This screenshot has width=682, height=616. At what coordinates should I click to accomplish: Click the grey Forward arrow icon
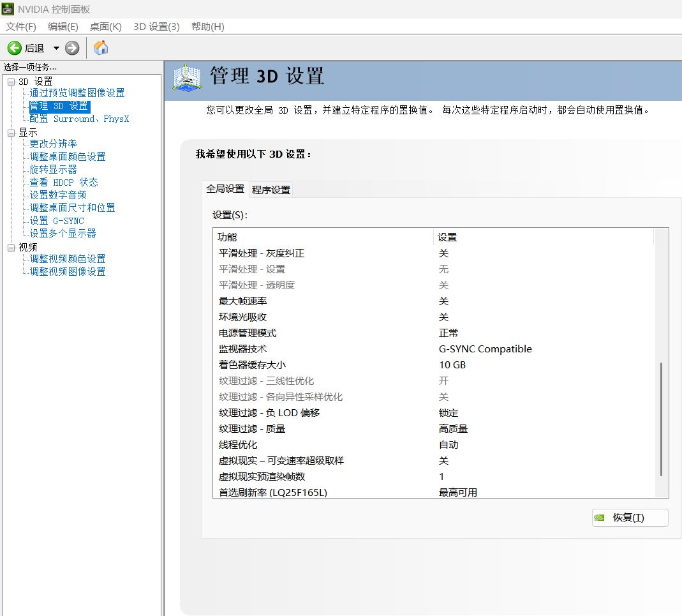point(72,48)
